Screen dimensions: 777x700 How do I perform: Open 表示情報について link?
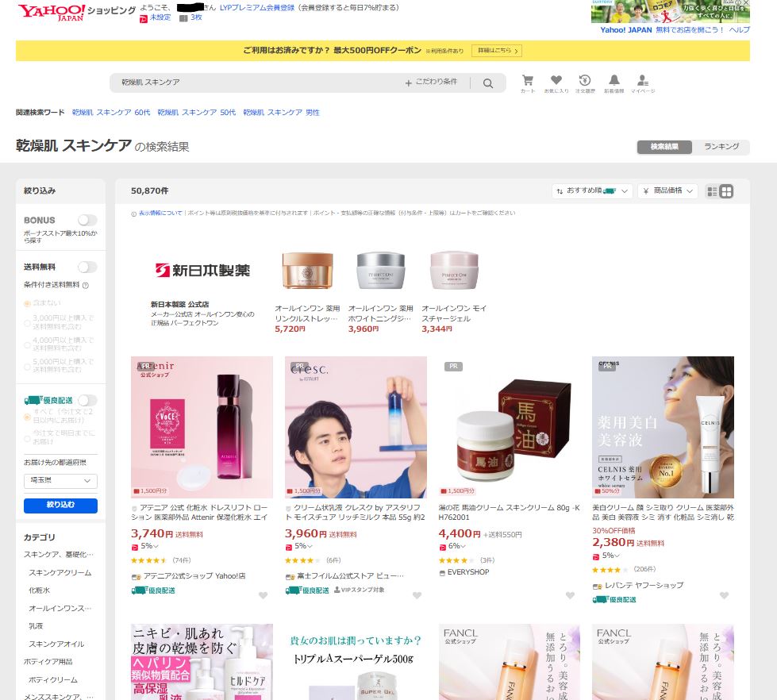[x=160, y=213]
